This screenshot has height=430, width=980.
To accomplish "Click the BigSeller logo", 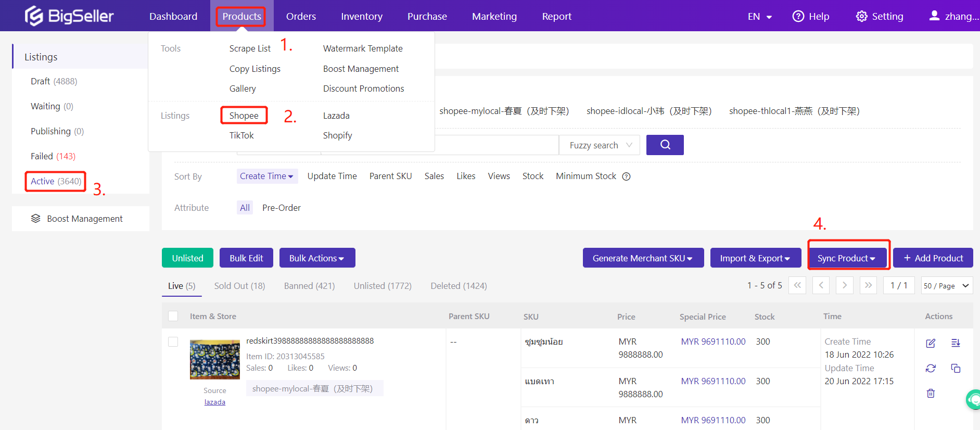I will click(69, 16).
